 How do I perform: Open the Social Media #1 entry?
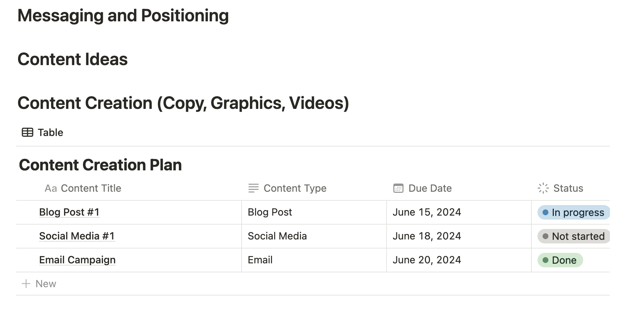pos(77,236)
